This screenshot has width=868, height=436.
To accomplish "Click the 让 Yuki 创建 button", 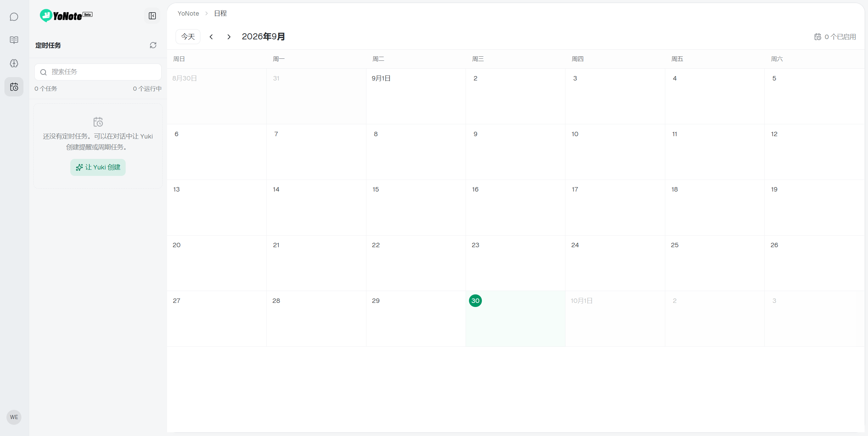I will [x=98, y=167].
